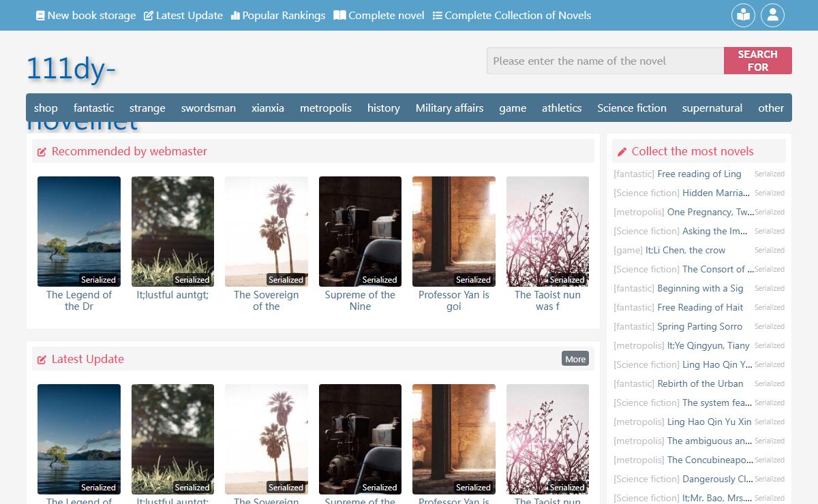Select the supernatural category

[712, 108]
